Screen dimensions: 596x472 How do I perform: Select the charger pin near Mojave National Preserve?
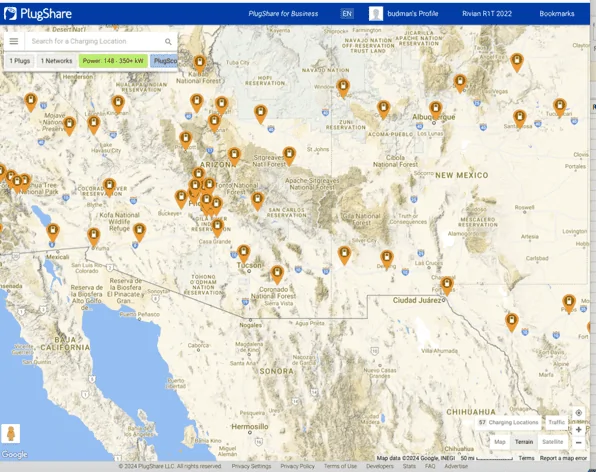[69, 125]
